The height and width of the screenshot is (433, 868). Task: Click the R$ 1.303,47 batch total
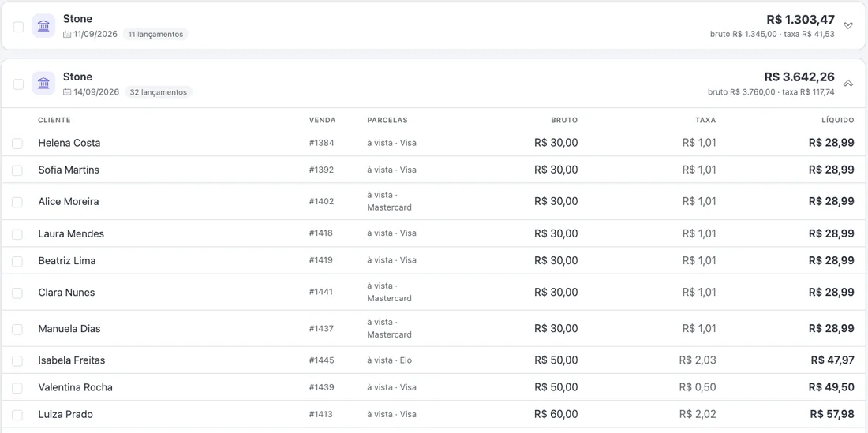click(800, 20)
